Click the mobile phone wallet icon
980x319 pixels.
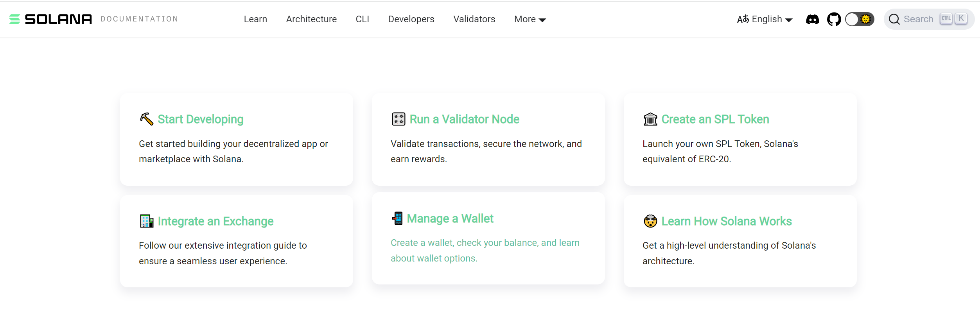pyautogui.click(x=397, y=219)
